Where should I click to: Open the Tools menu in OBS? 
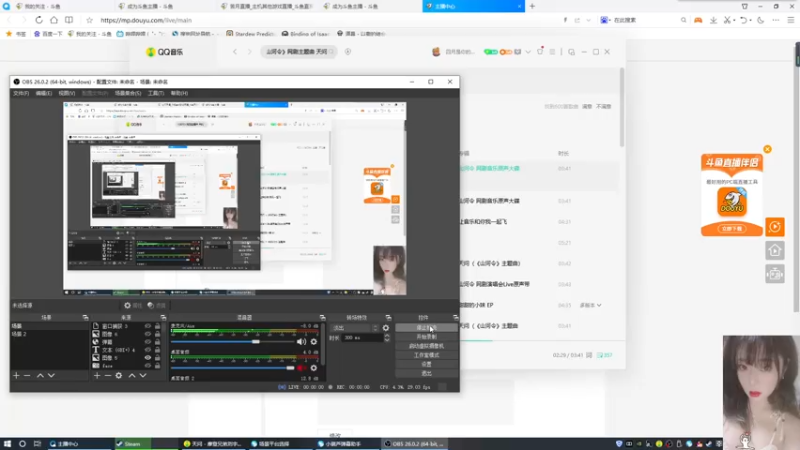point(156,93)
